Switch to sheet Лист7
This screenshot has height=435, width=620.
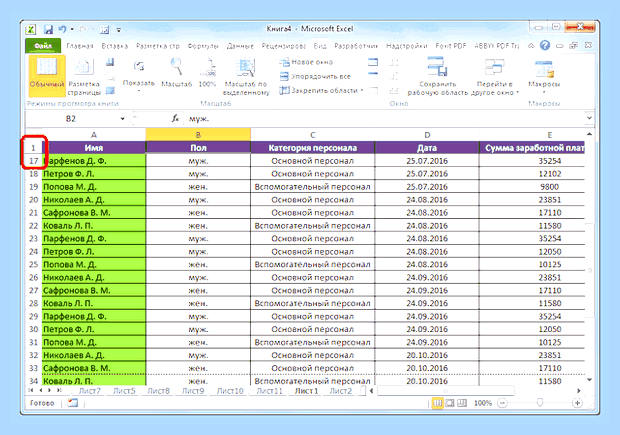click(89, 391)
